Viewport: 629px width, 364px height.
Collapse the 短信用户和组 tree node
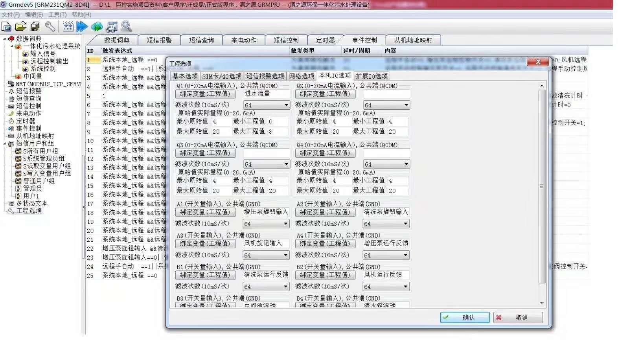[4, 143]
